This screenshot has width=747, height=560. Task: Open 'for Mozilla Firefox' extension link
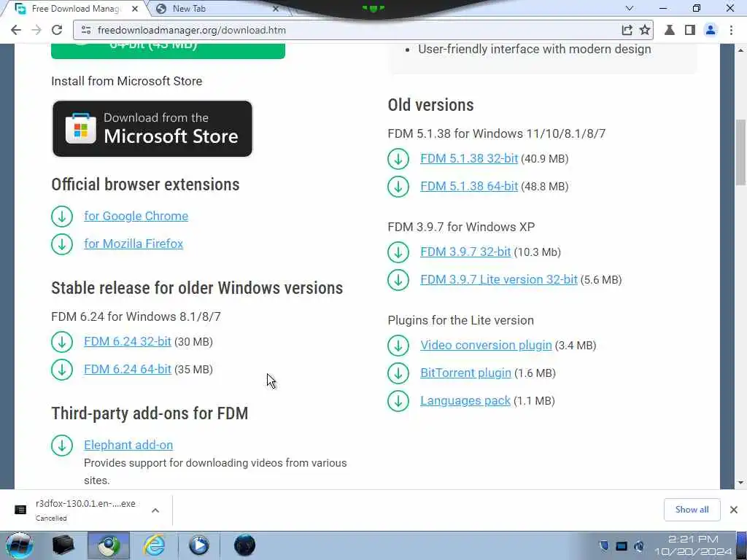(x=134, y=244)
